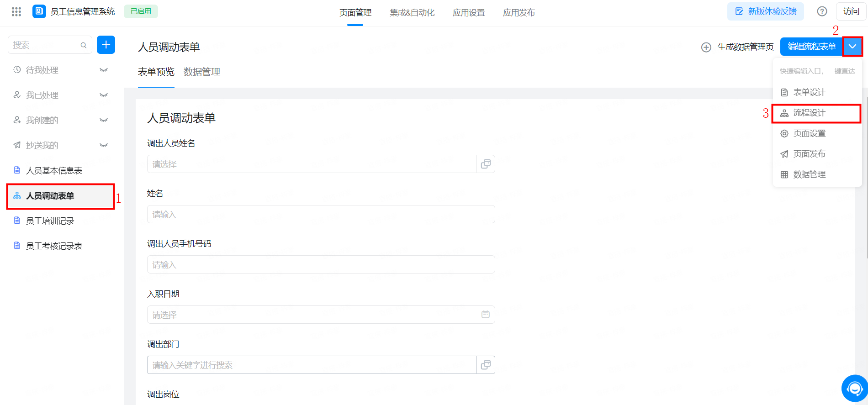Click the blue plus add-page button
The image size is (868, 405).
pos(106,45)
